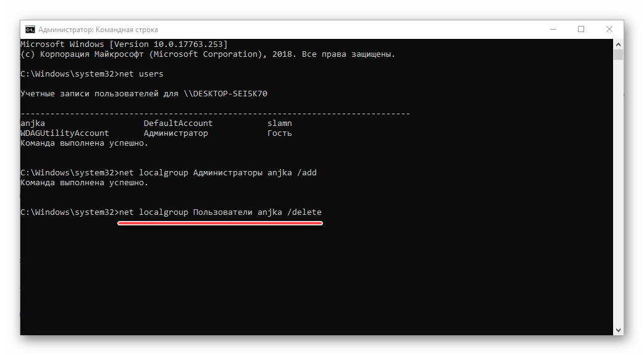644x355 pixels.
Task: Click the "Microsoft Windows [Version 10.0.17763.253]" line
Action: [123, 44]
